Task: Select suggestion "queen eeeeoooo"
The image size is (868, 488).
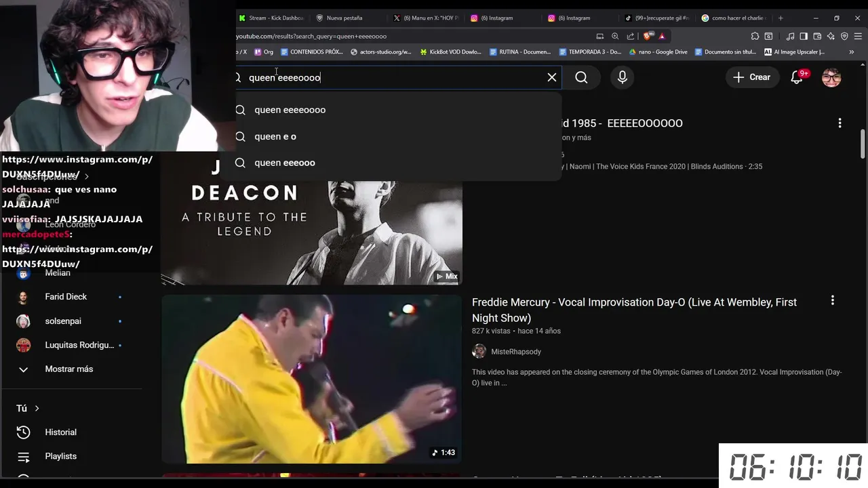Action: coord(399,110)
